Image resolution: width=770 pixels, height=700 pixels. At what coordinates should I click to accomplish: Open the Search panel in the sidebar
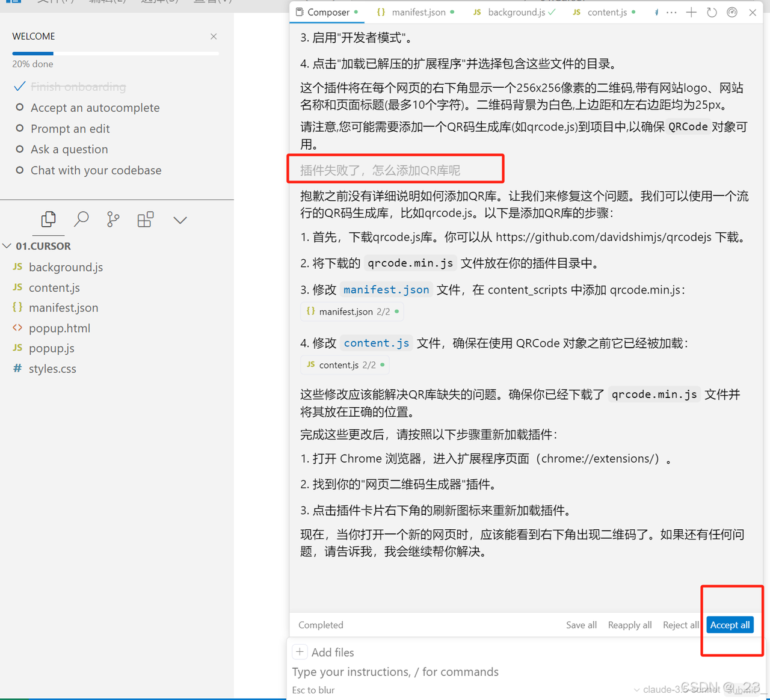(x=82, y=220)
